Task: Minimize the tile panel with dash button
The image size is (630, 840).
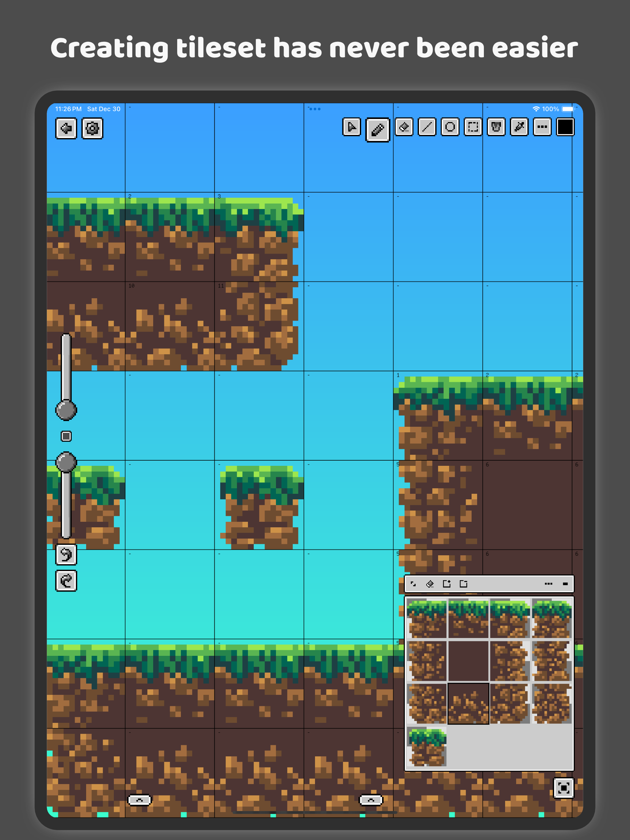Action: click(565, 584)
